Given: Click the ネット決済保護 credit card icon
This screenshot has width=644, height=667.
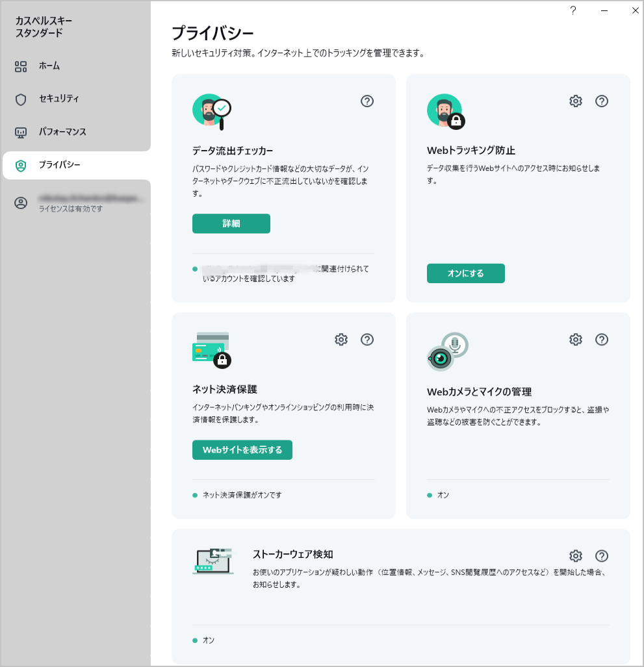Looking at the screenshot, I should pyautogui.click(x=212, y=349).
